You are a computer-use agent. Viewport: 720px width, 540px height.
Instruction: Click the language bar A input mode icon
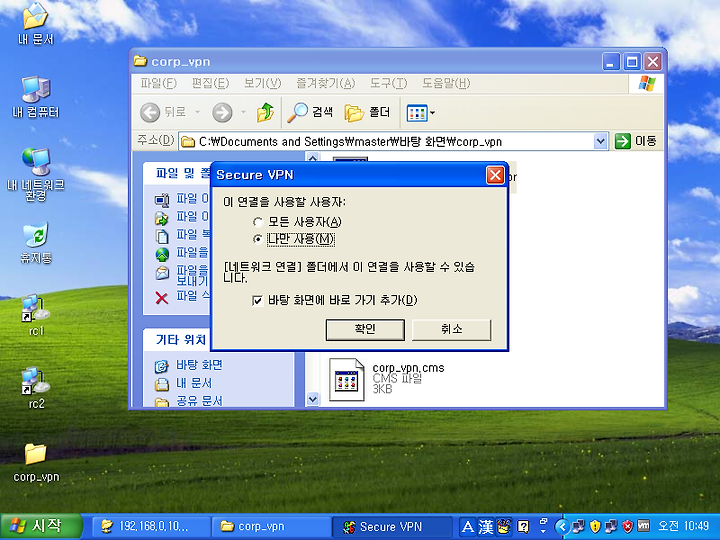click(467, 527)
